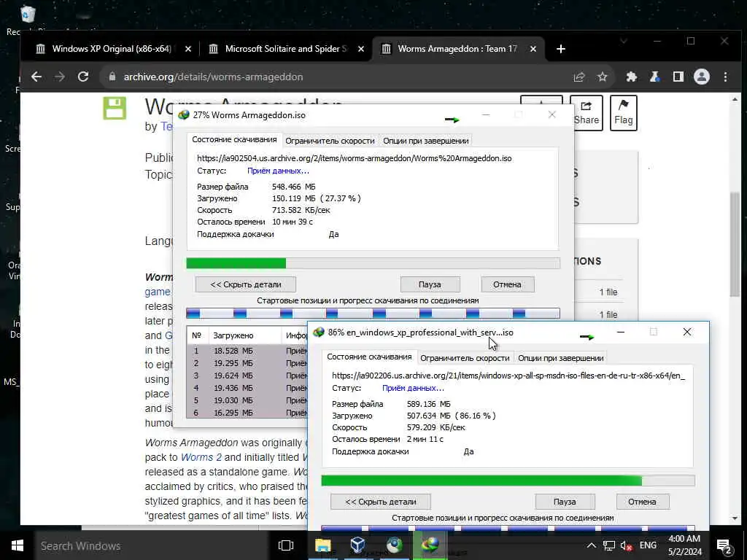Click the Worms 2 link in description

coord(201,457)
